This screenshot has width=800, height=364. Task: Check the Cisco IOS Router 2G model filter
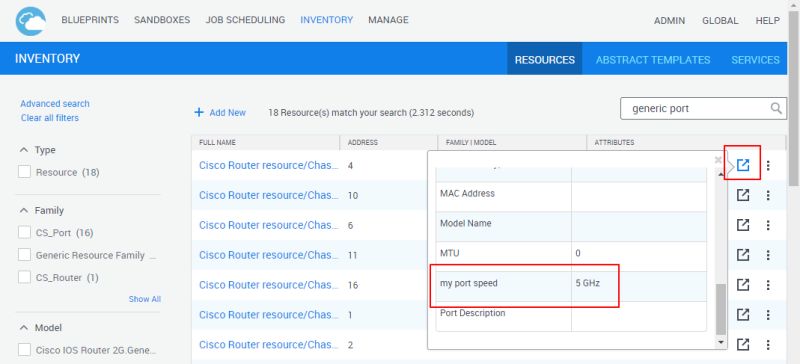tap(24, 350)
